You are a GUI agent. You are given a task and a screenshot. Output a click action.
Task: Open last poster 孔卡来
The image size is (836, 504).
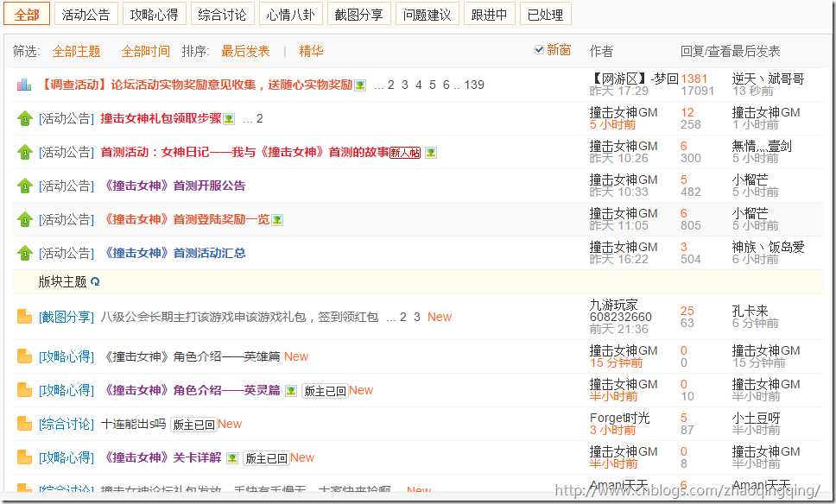pyautogui.click(x=750, y=311)
